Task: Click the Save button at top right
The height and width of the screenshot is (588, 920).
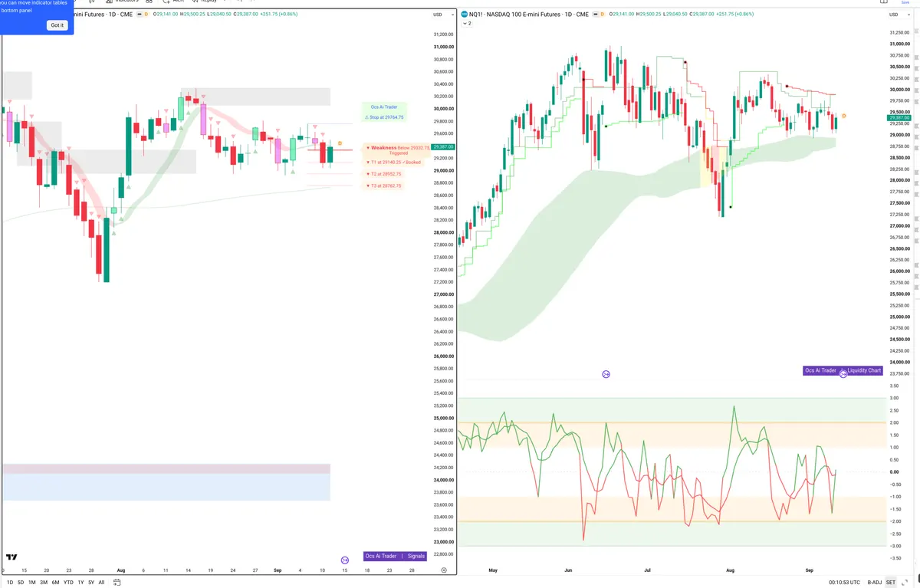Action: (907, 2)
